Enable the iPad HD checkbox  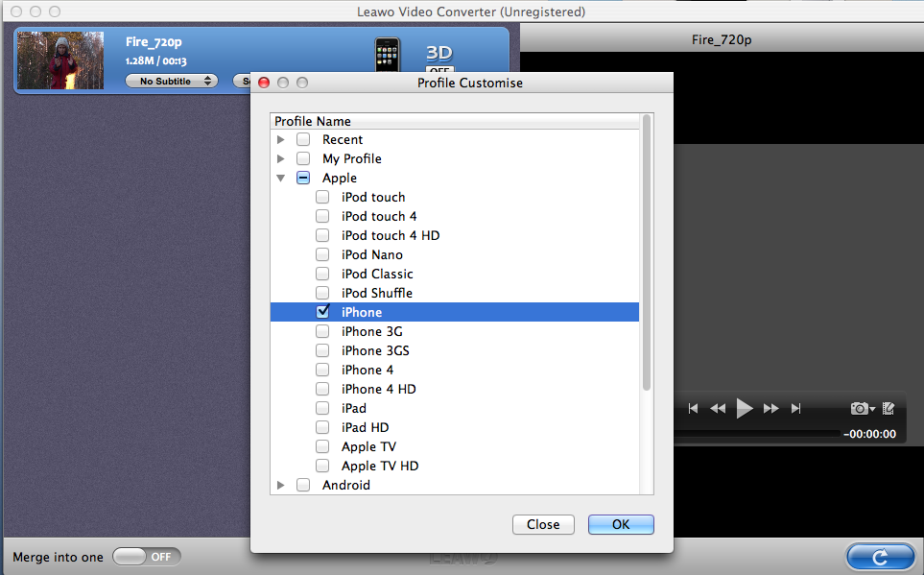[x=322, y=427]
